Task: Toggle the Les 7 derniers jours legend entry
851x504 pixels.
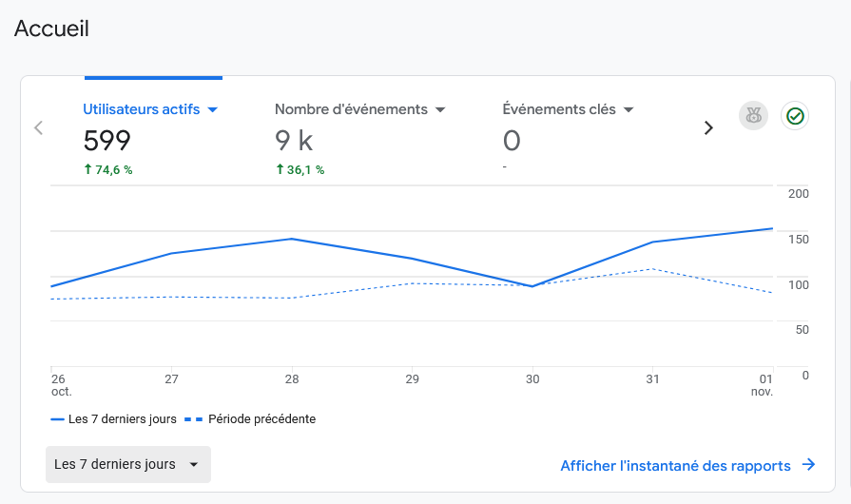Action: coord(113,418)
